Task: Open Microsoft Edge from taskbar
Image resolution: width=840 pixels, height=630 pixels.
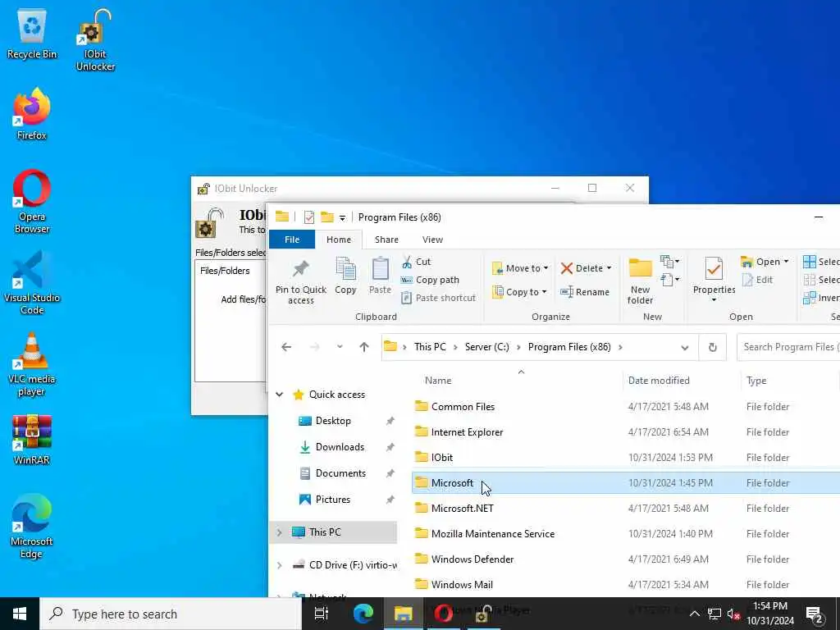Action: pos(363,614)
